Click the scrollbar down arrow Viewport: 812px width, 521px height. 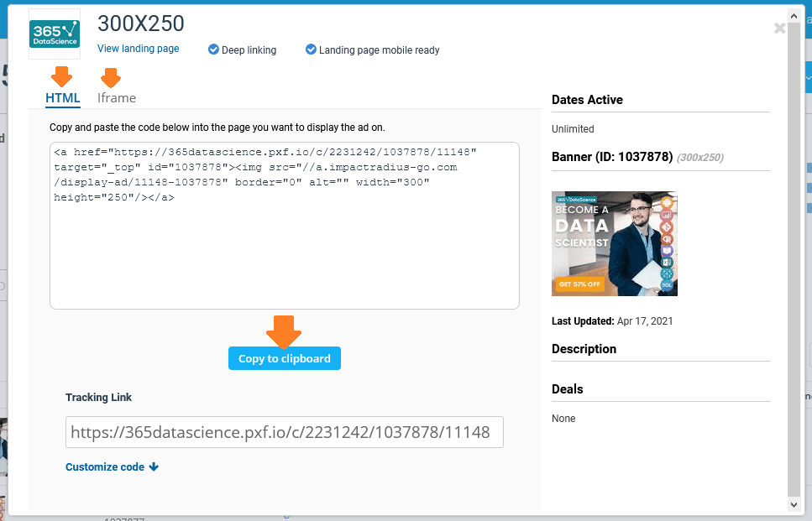coord(794,504)
